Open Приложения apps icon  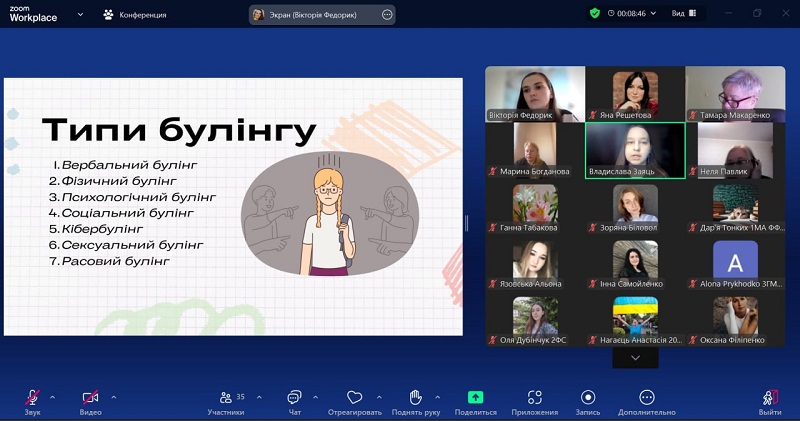[535, 397]
